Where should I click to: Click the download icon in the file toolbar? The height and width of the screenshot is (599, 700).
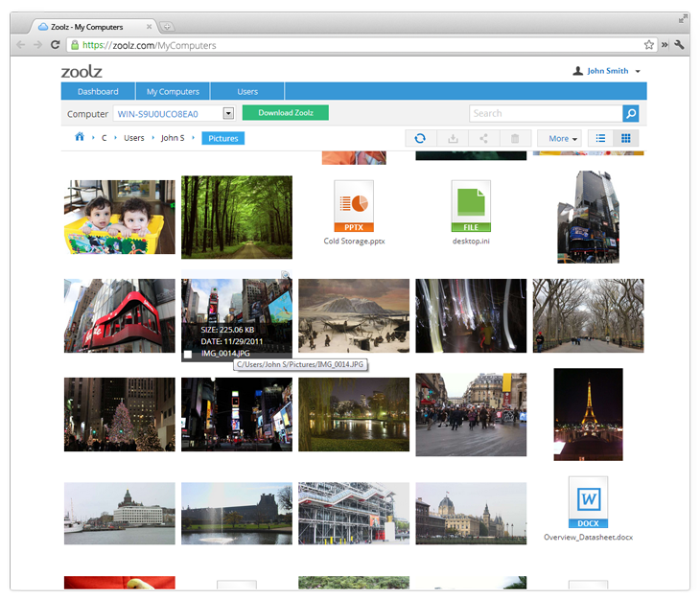tap(453, 139)
